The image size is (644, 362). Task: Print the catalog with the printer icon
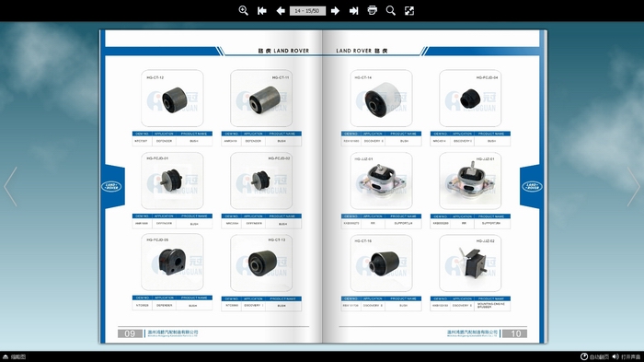coord(372,10)
